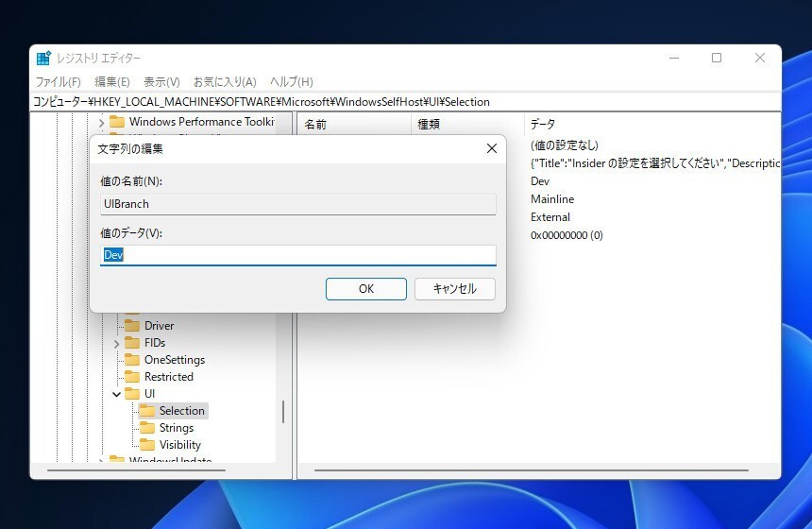
Task: Maximize the Registry Editor window
Action: [x=717, y=58]
